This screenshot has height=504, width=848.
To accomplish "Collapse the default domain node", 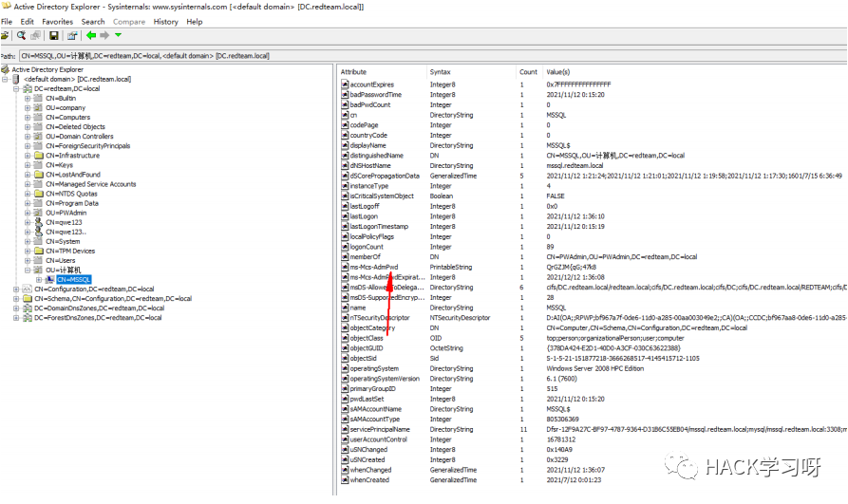I will pos(6,79).
